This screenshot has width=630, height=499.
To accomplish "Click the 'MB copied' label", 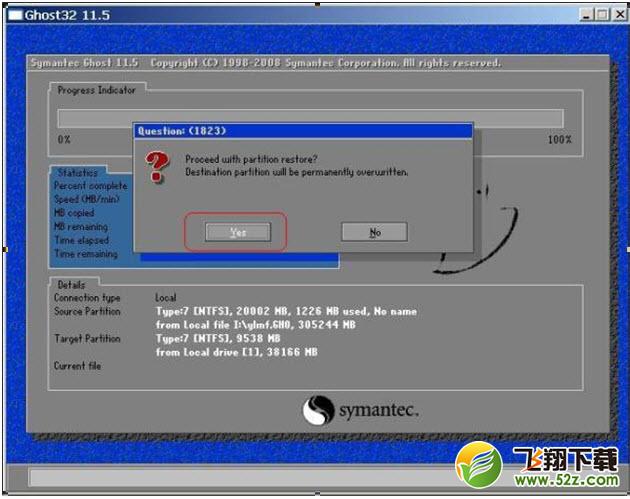I will [x=74, y=213].
